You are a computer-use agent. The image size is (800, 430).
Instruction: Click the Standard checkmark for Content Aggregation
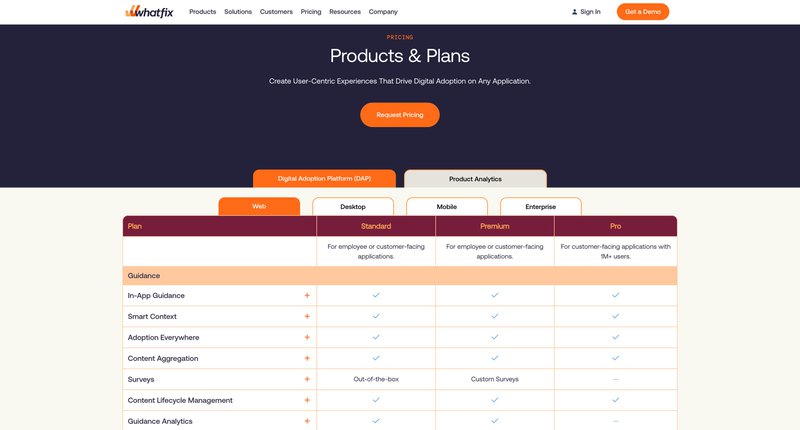pyautogui.click(x=376, y=358)
